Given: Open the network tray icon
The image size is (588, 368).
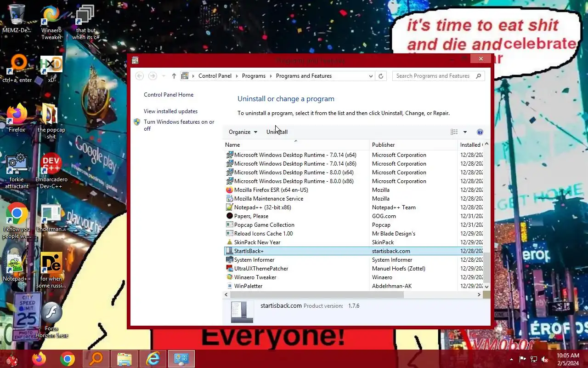Looking at the screenshot, I should (x=534, y=359).
